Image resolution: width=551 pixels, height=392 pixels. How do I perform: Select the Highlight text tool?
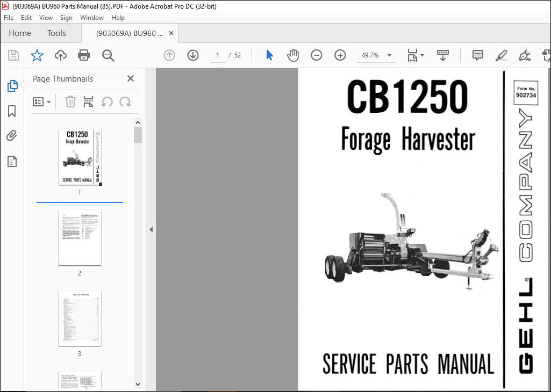pyautogui.click(x=501, y=55)
